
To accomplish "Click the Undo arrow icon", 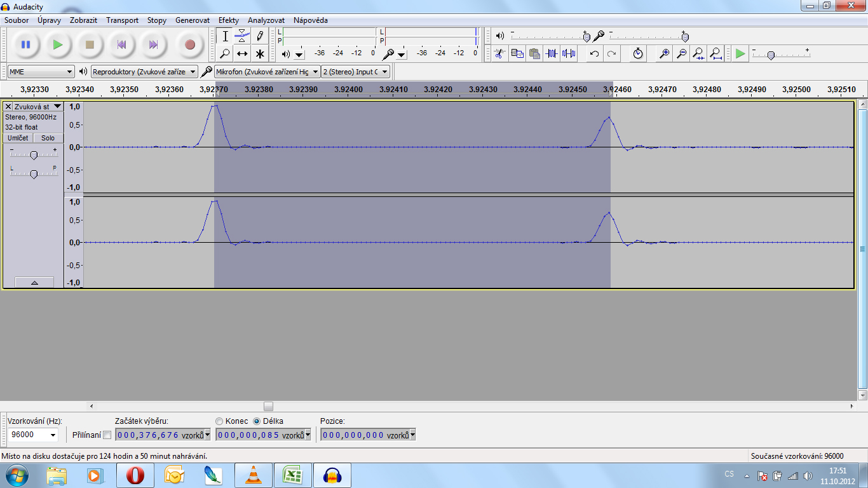I will 594,53.
